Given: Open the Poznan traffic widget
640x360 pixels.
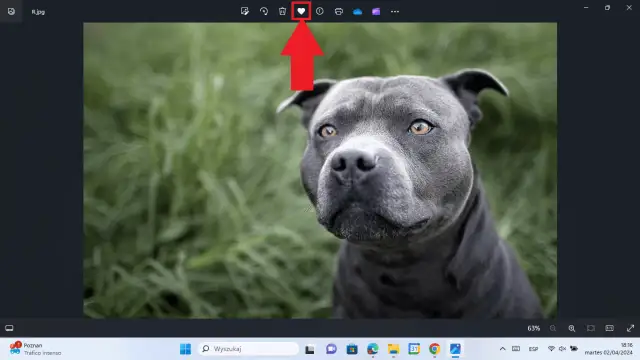Looking at the screenshot, I should pyautogui.click(x=36, y=349).
